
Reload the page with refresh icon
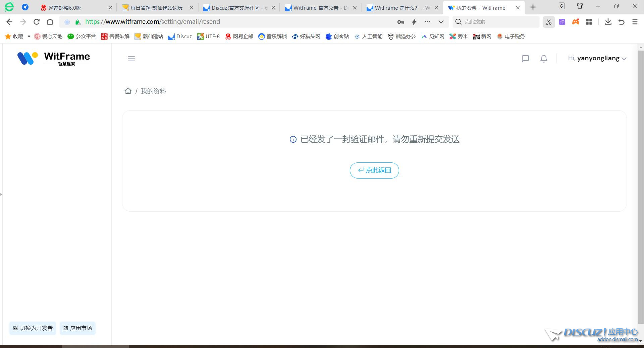pos(37,22)
